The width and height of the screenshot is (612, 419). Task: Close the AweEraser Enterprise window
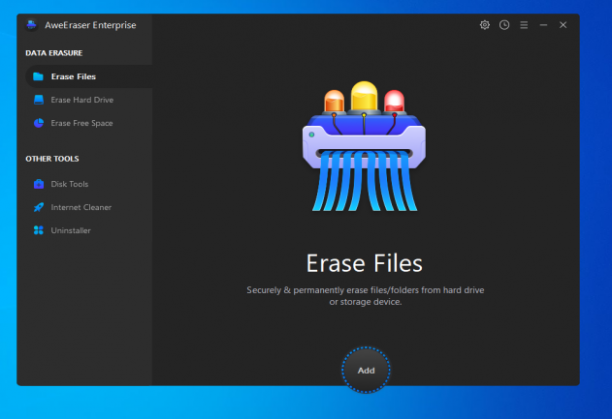(563, 25)
